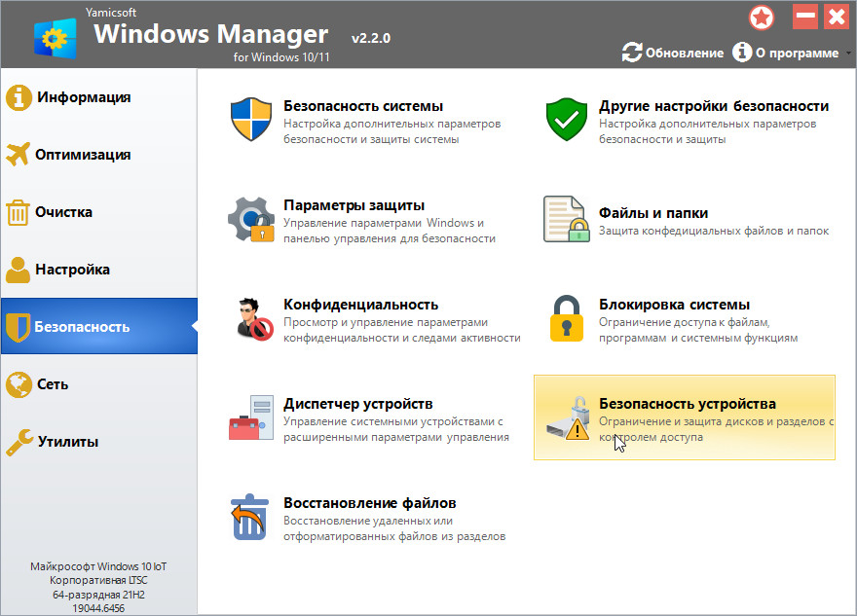Click the Обновление button
This screenshot has height=616, width=857.
673,53
